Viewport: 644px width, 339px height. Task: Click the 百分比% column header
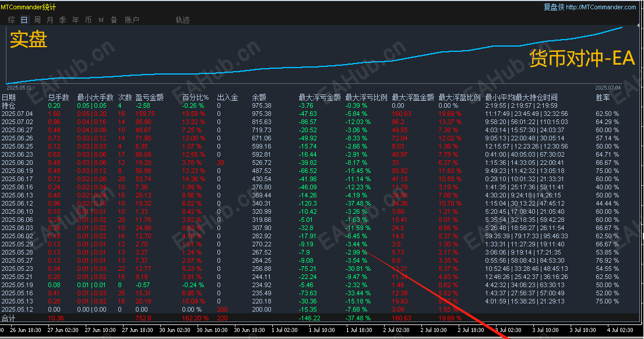tap(195, 97)
